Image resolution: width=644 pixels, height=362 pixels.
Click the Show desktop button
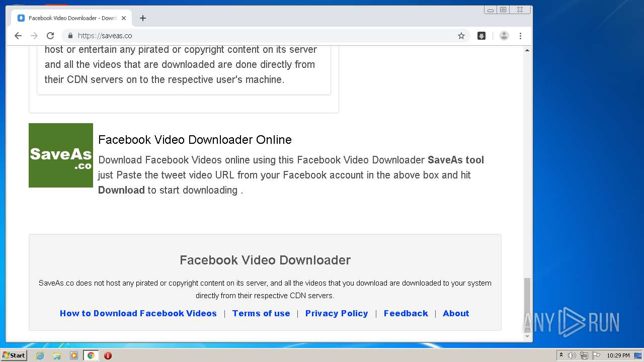pyautogui.click(x=639, y=355)
